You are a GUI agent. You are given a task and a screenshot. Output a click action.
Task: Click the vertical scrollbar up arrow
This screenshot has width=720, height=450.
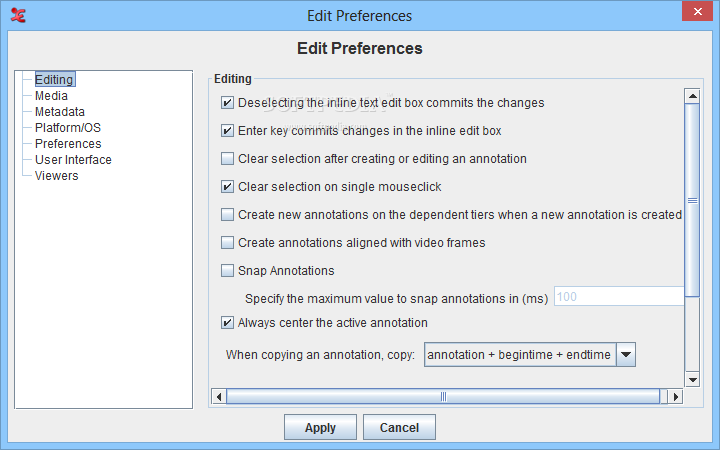click(692, 96)
